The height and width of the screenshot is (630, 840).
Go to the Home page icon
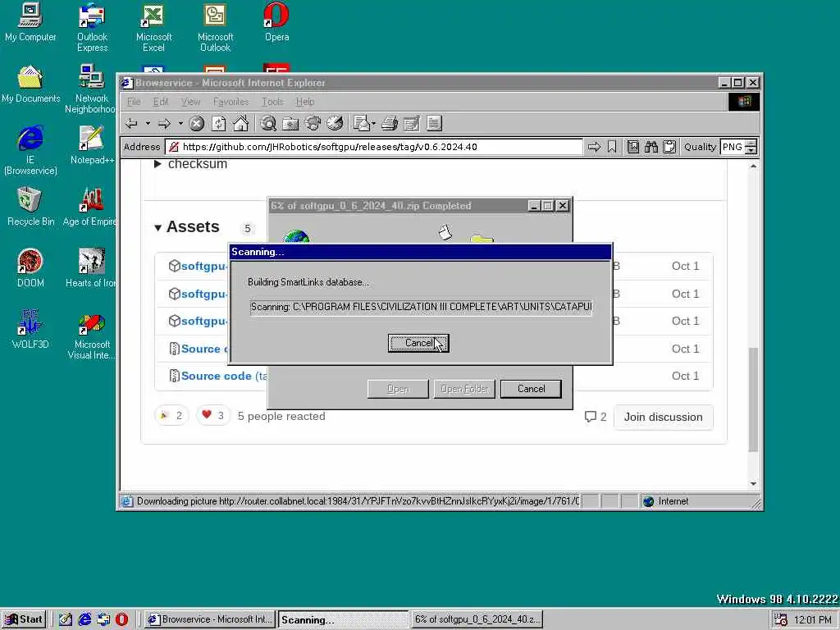click(x=240, y=124)
